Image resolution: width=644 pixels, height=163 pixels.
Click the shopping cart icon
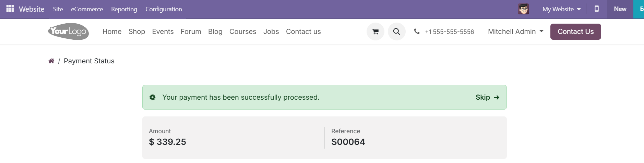pos(375,32)
